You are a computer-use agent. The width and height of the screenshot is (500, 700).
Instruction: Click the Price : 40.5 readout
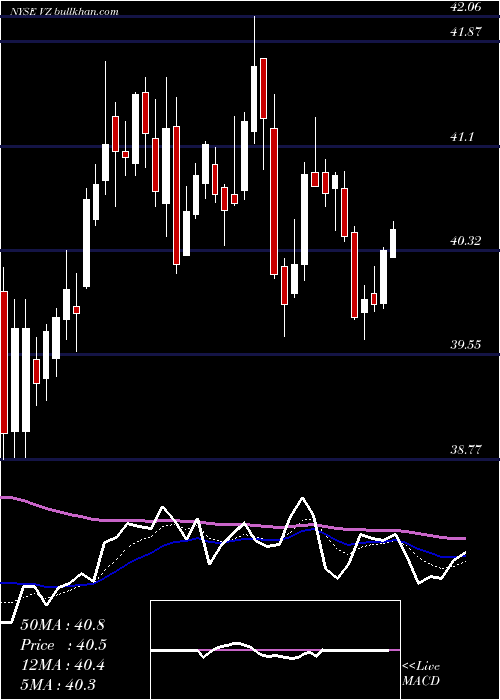pyautogui.click(x=64, y=645)
